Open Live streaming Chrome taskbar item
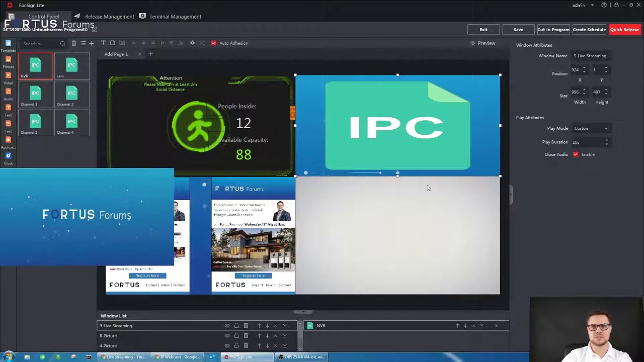This screenshot has height=362, width=644. (x=124, y=357)
